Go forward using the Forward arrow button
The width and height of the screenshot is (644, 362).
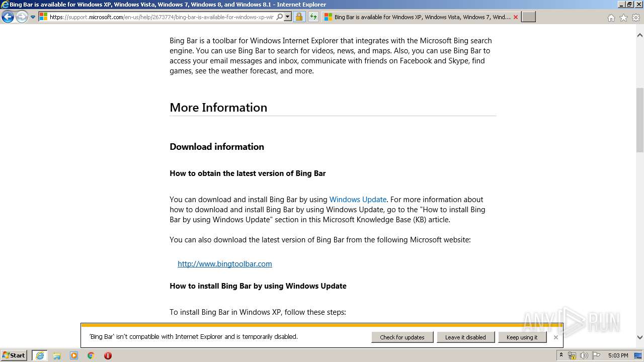pos(21,17)
